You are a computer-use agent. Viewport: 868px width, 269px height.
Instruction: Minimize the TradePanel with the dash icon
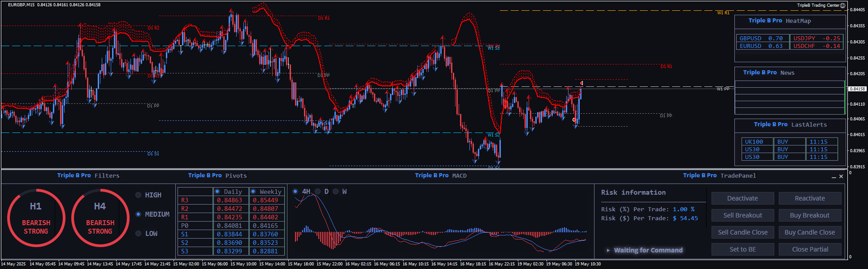834,177
